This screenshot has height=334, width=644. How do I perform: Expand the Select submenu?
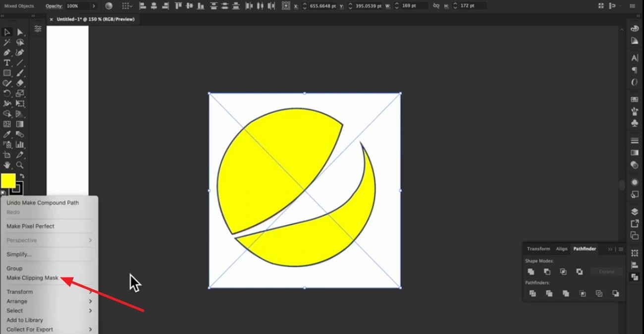(91, 311)
